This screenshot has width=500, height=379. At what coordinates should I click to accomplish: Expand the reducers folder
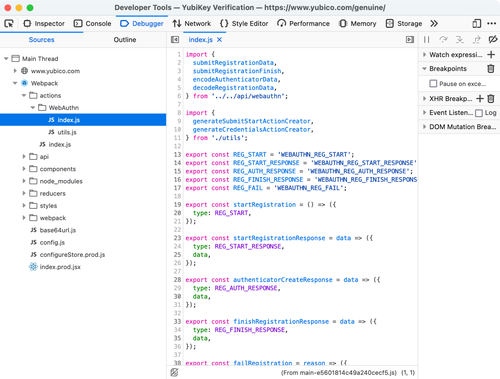24,193
